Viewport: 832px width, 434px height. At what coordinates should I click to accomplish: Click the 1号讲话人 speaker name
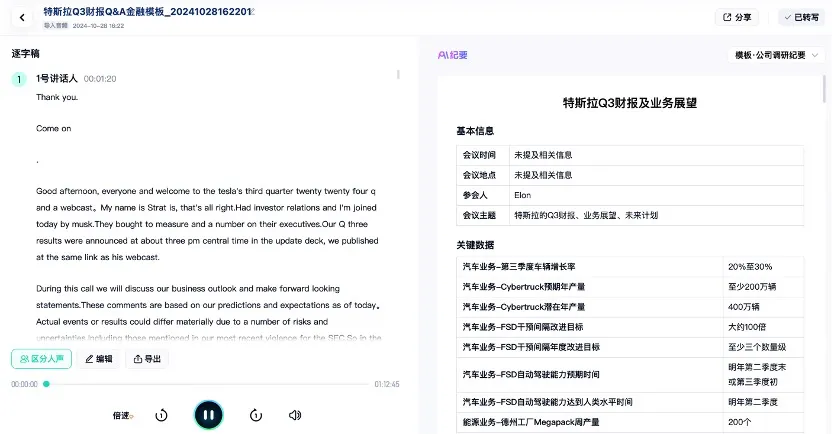coord(57,79)
